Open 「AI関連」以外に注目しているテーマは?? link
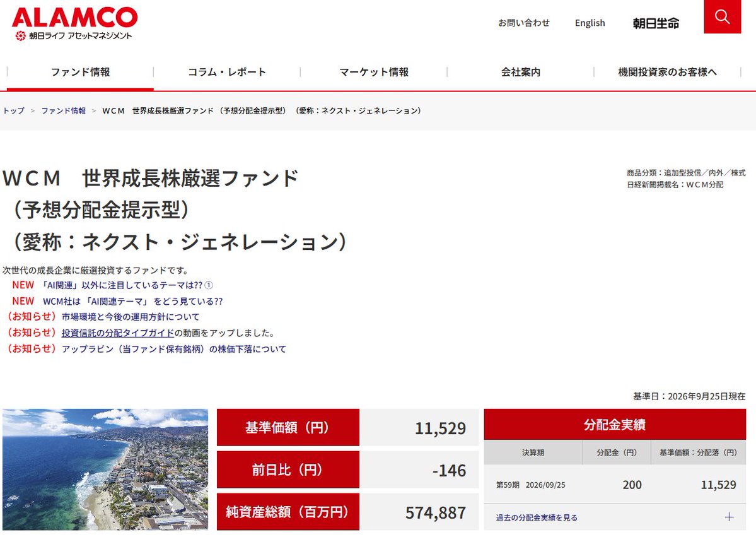Image resolution: width=756 pixels, height=549 pixels. click(x=127, y=286)
